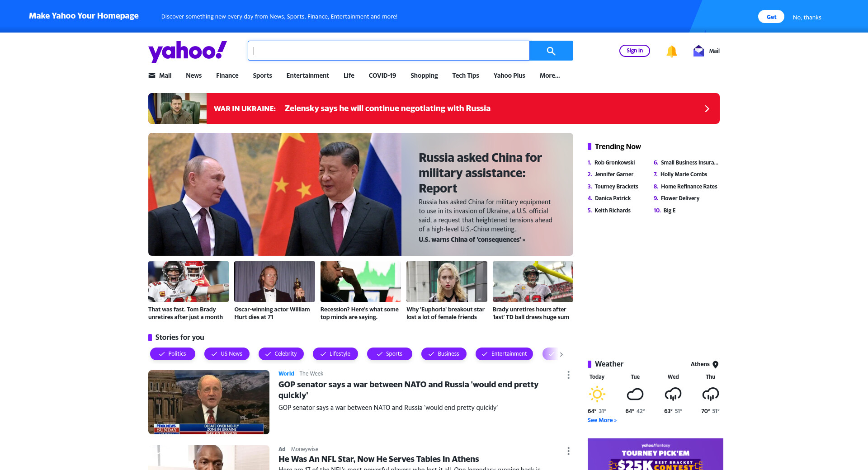Go to the Entertainment section
The height and width of the screenshot is (470, 868).
tap(308, 75)
